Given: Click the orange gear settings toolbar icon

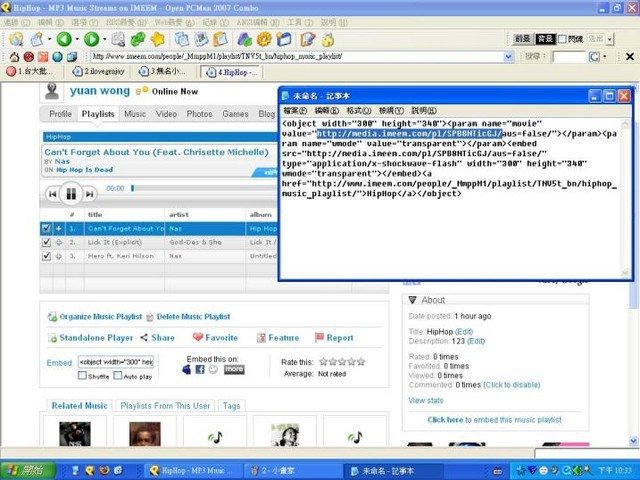Looking at the screenshot, I should tap(264, 39).
